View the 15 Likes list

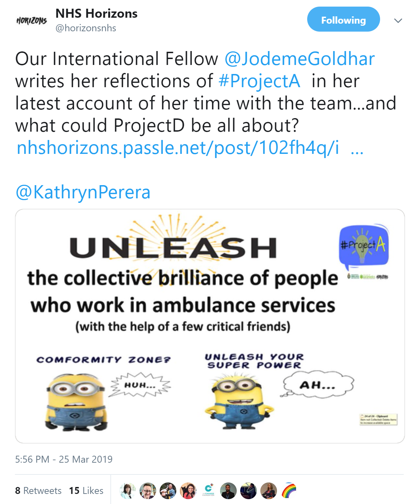[86, 490]
